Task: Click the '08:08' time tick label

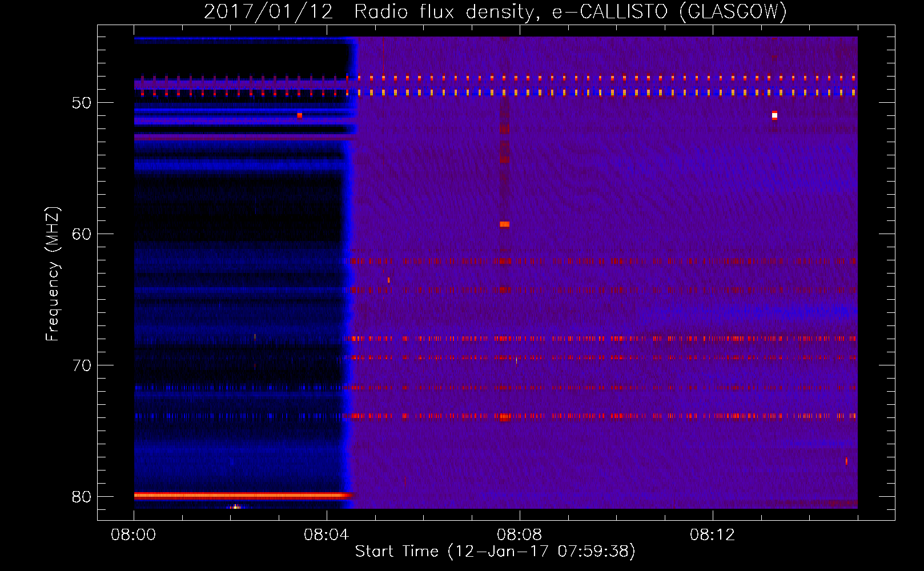Action: (x=520, y=535)
